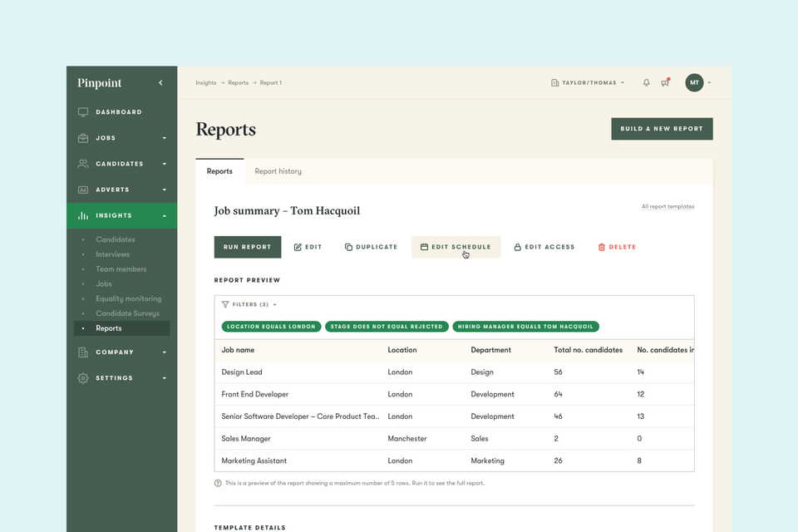
Task: Click the Duplicate copy icon
Action: [348, 247]
